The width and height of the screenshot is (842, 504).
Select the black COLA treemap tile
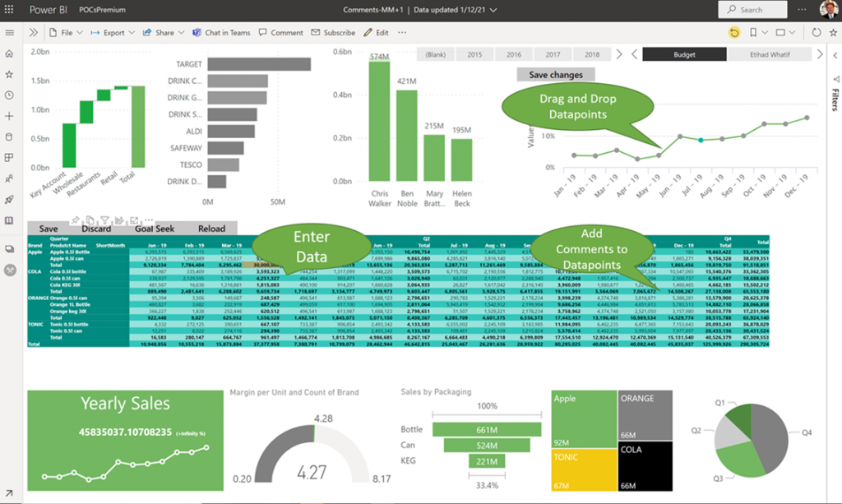point(645,466)
